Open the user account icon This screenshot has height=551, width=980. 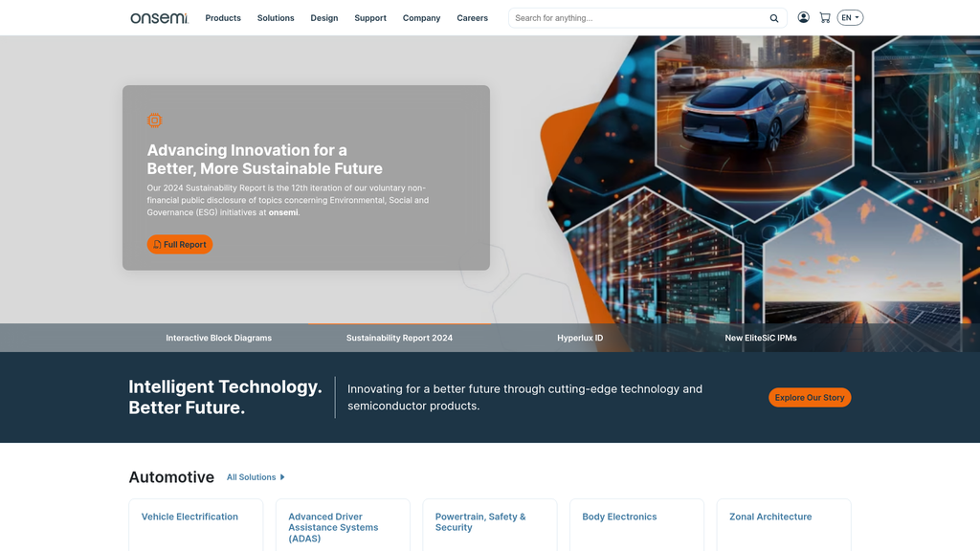[x=803, y=17]
